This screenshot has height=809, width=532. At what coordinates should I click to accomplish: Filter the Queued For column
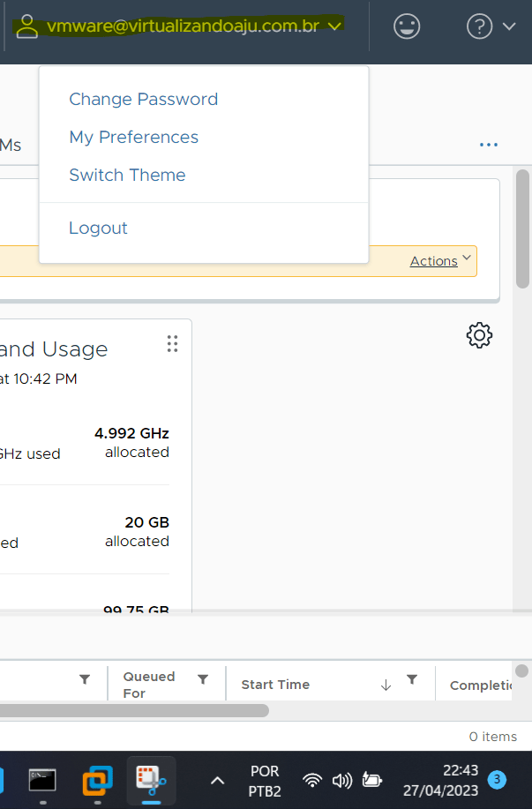(x=203, y=679)
